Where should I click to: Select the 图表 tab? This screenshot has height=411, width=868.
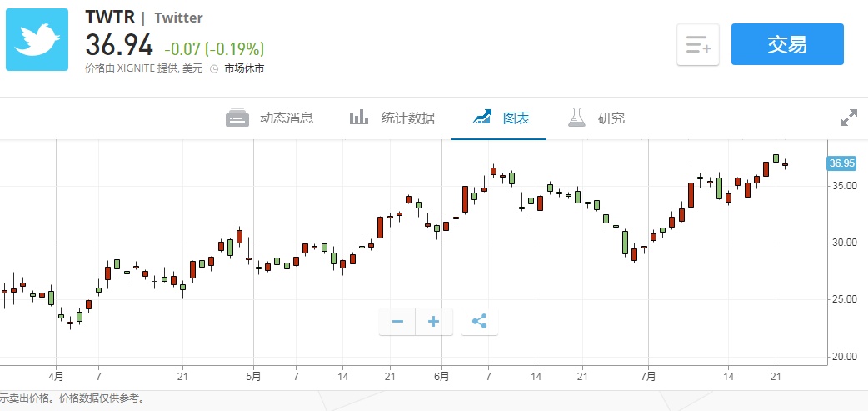516,118
